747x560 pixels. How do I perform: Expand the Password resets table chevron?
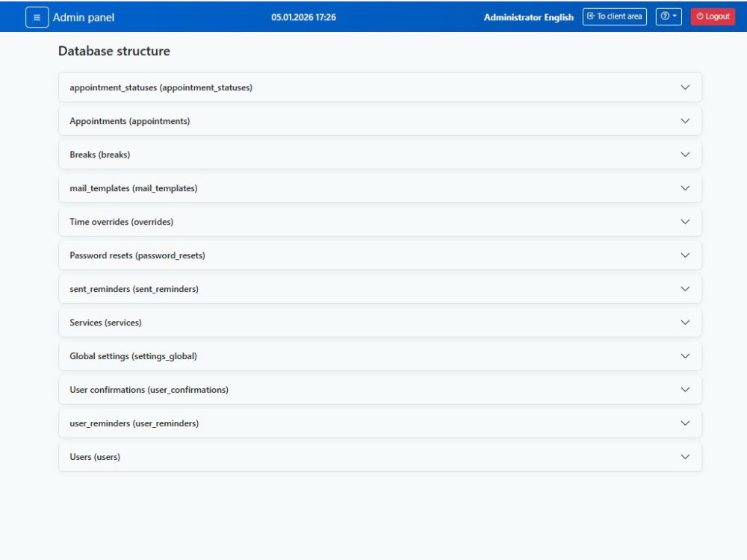(685, 255)
